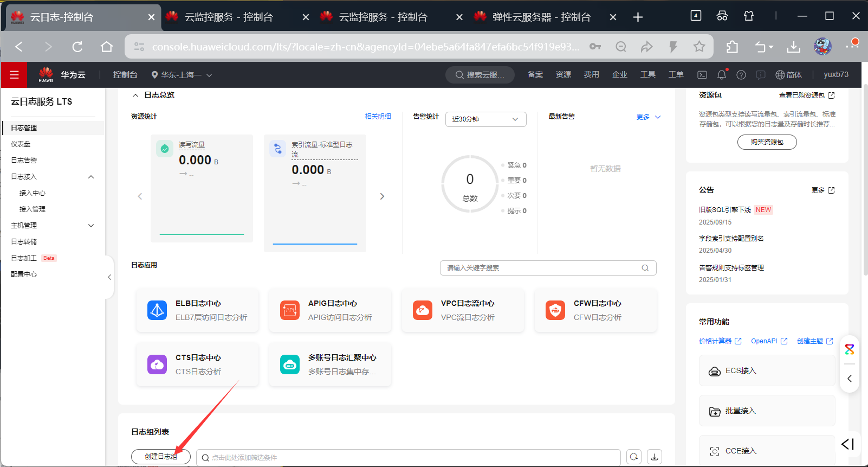Click the APIG日志中心 icon

coord(290,310)
